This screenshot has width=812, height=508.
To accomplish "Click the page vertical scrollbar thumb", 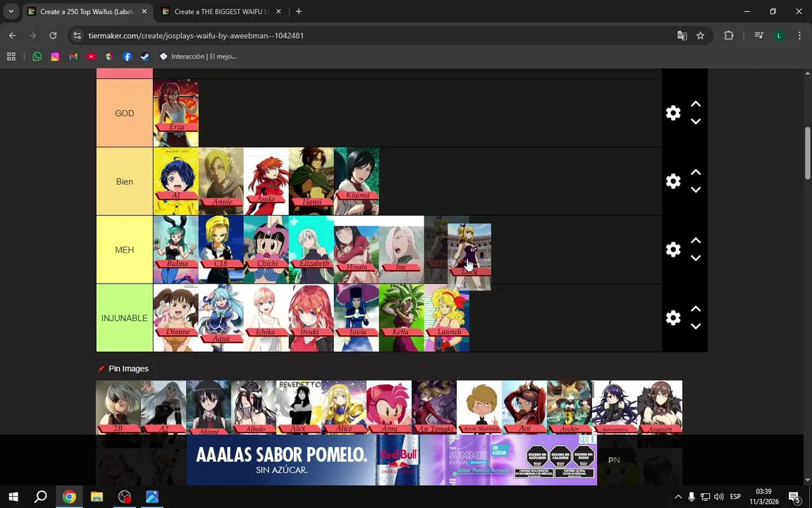I will coord(807,153).
